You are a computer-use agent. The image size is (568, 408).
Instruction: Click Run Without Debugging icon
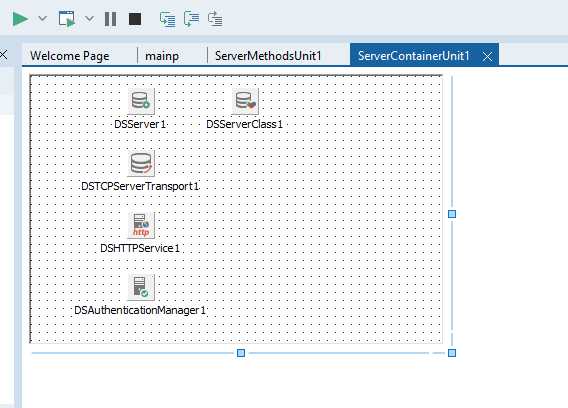[67, 19]
